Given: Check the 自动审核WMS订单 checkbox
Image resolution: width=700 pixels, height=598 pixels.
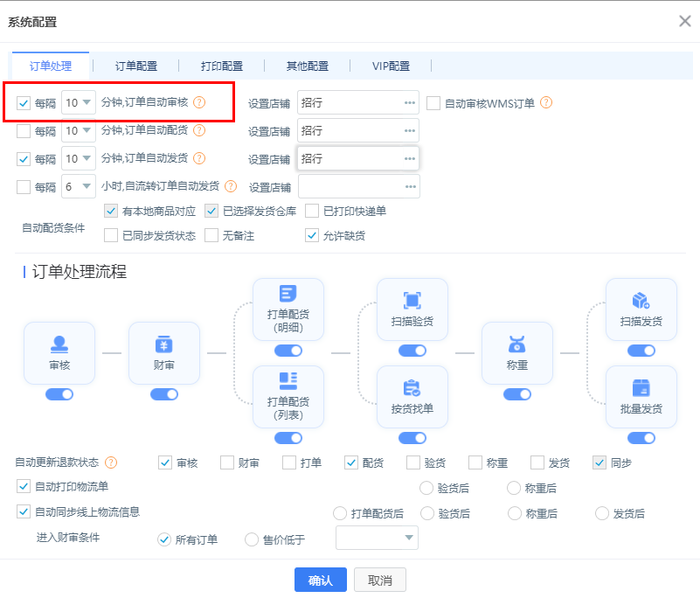Looking at the screenshot, I should 433,103.
